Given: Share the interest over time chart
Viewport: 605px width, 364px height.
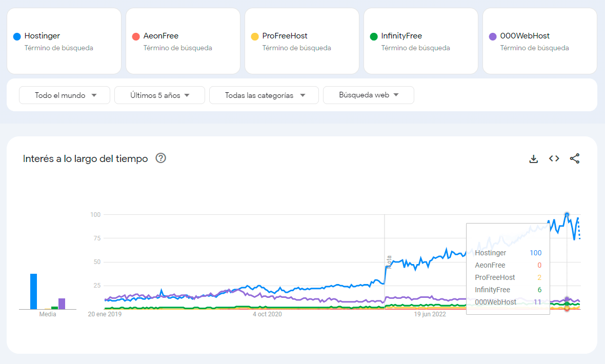Looking at the screenshot, I should pos(575,158).
